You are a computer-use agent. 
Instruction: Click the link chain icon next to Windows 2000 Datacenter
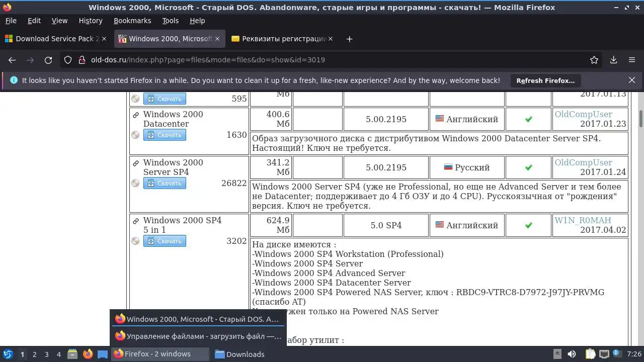tap(135, 115)
